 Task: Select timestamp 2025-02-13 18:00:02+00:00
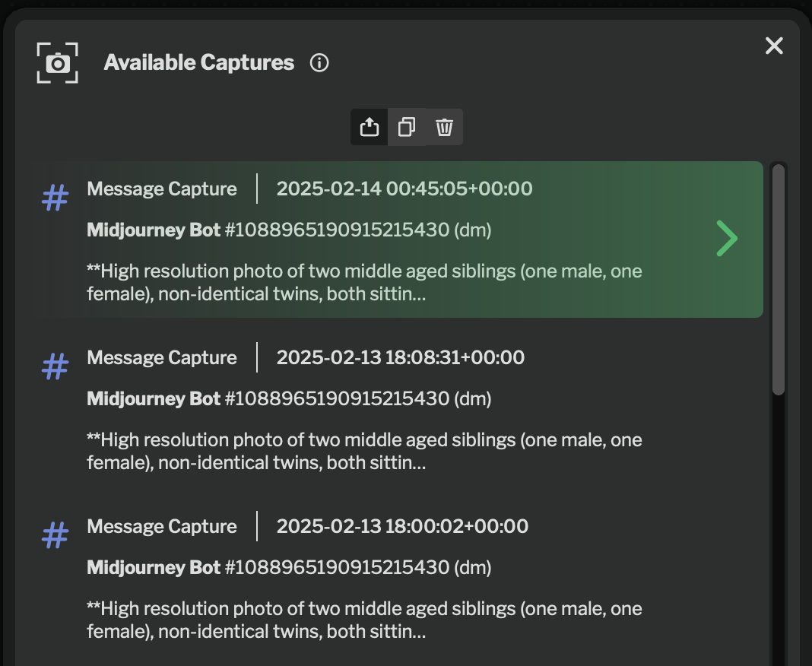coord(402,526)
